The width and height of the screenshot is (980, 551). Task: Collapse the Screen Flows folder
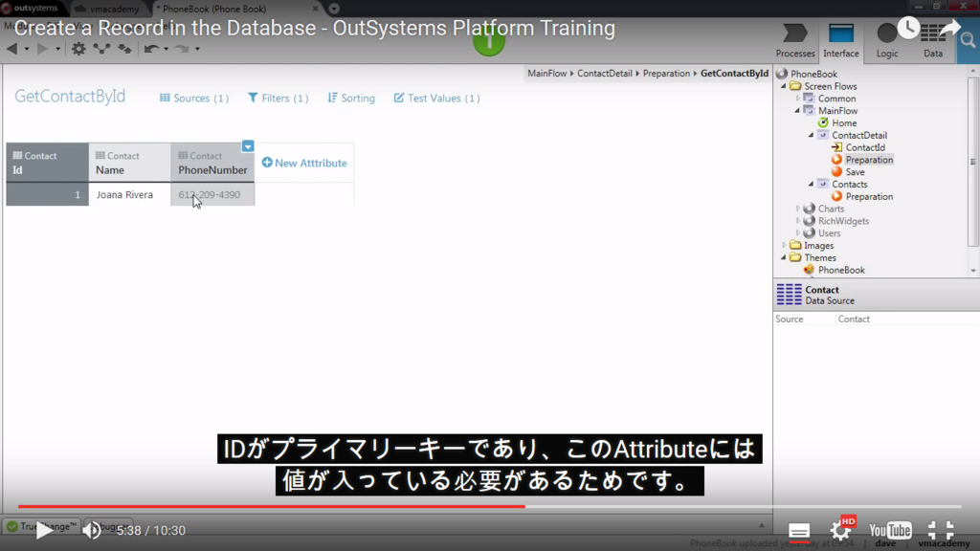click(784, 86)
